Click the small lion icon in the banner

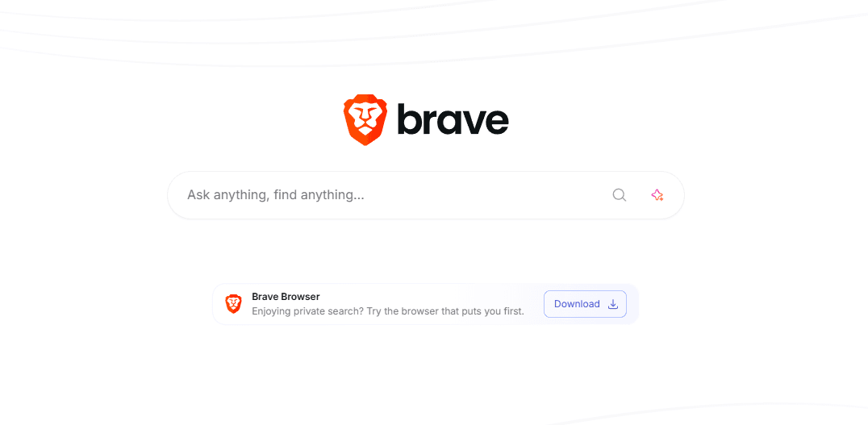[x=233, y=304]
